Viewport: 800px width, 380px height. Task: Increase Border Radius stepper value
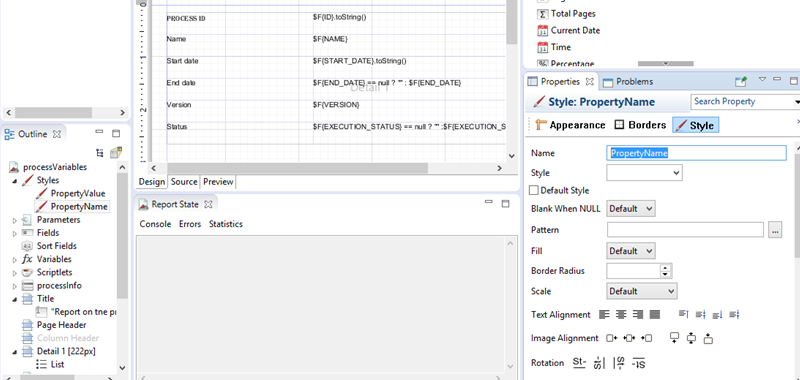click(x=665, y=267)
